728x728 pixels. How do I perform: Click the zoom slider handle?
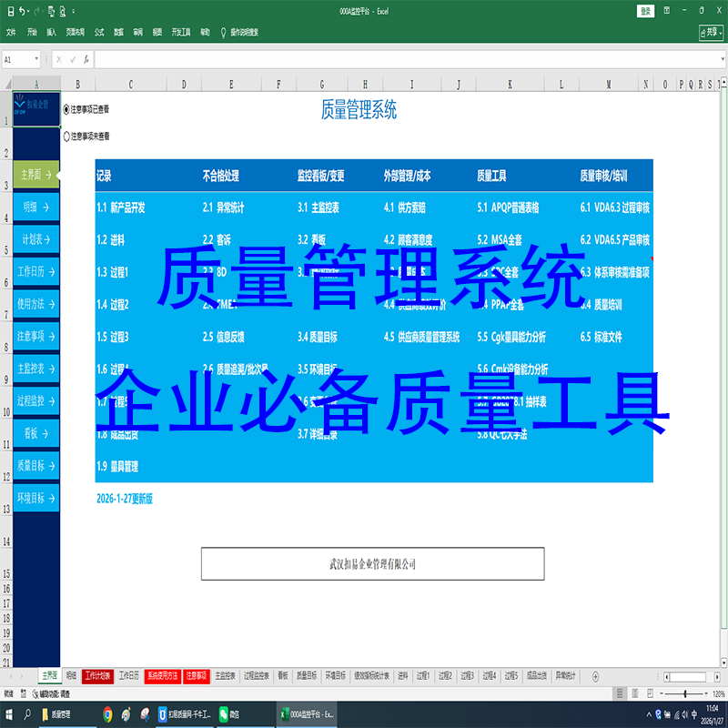click(x=685, y=693)
